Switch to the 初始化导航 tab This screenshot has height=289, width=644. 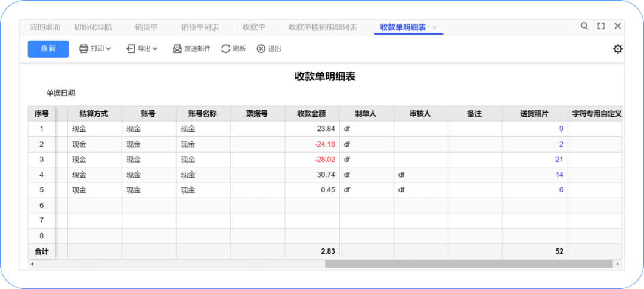pos(93,27)
